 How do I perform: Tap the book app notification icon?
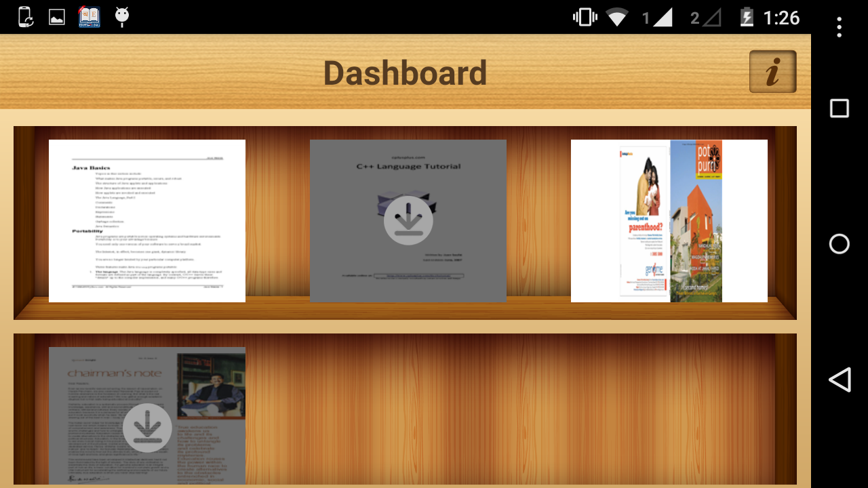[x=89, y=17]
